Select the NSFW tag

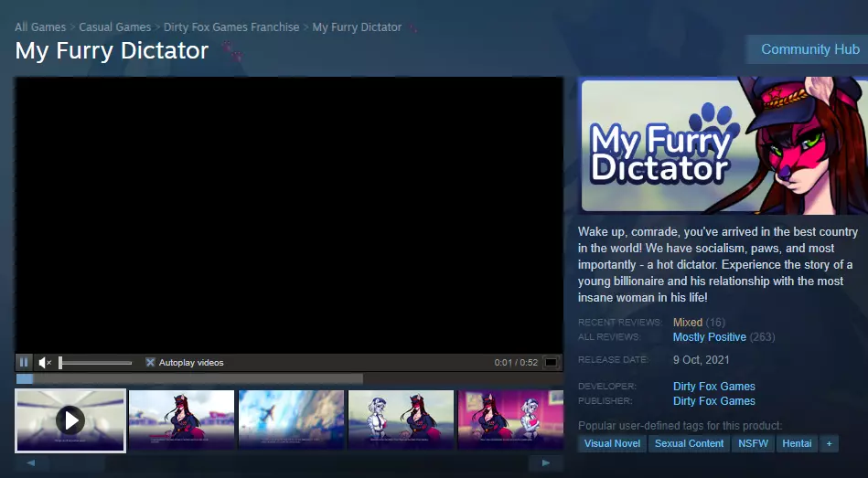tap(753, 443)
